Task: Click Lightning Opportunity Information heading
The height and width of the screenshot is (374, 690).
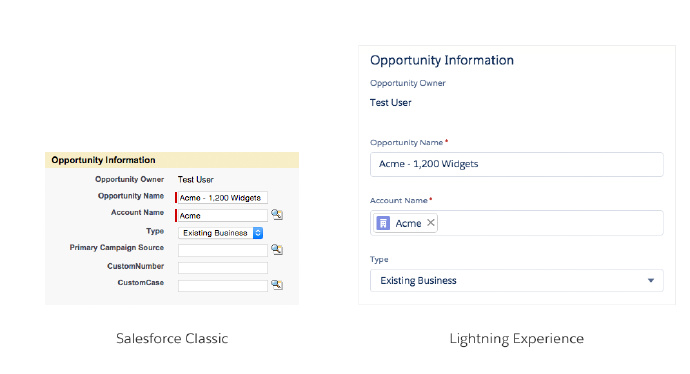Action: tap(442, 60)
